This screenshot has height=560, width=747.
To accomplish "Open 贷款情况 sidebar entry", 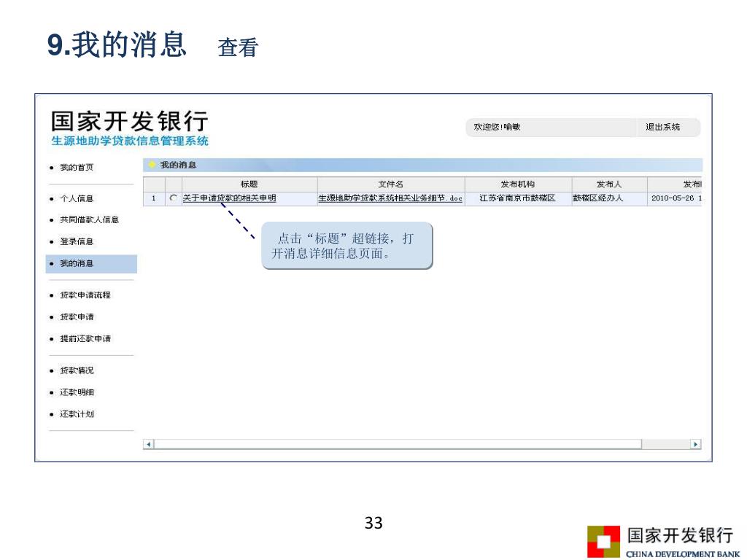I will [x=76, y=370].
